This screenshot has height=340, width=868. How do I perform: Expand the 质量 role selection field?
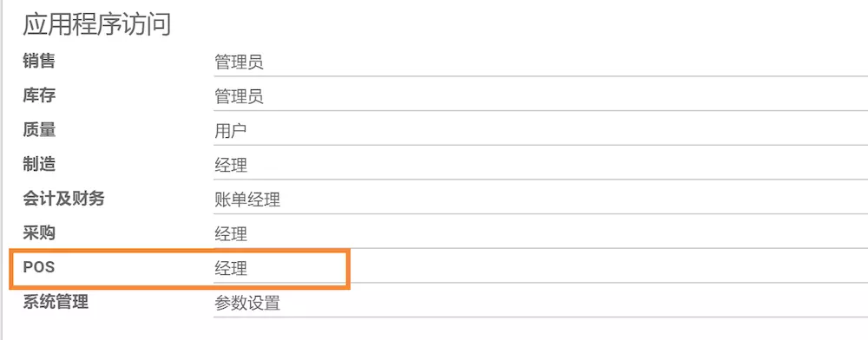(540, 131)
